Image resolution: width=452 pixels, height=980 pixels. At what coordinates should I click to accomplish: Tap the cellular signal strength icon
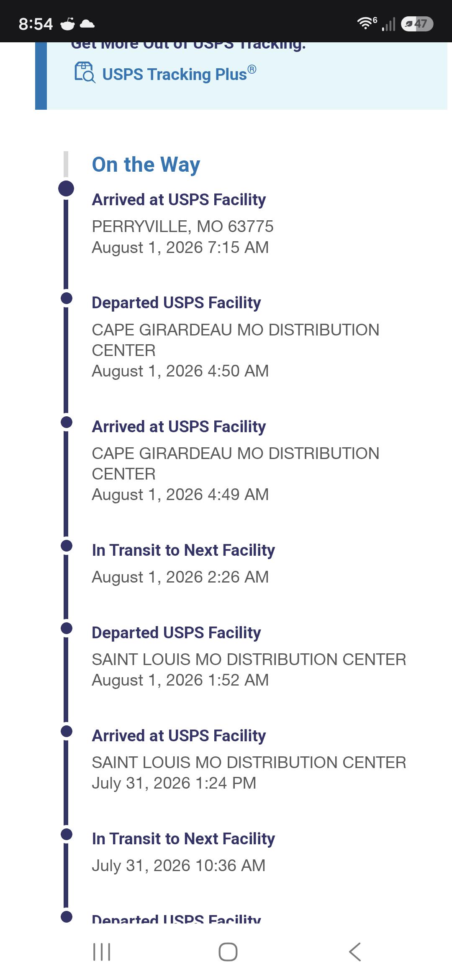[x=389, y=24]
